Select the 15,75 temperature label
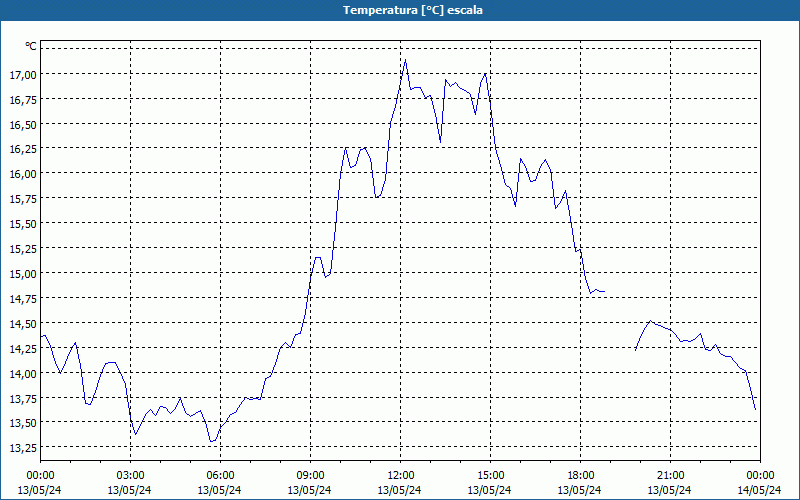The height and width of the screenshot is (500, 800). click(23, 199)
